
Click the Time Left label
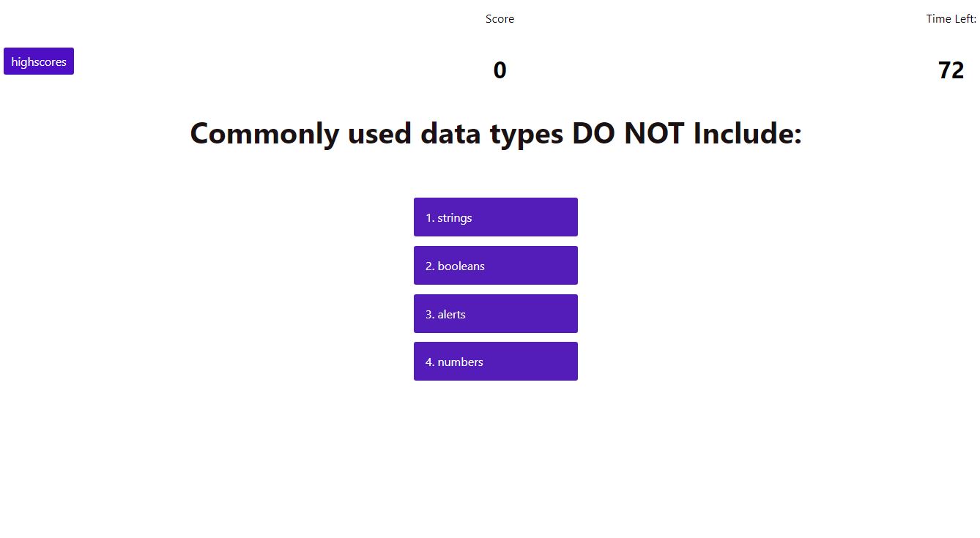coord(951,19)
